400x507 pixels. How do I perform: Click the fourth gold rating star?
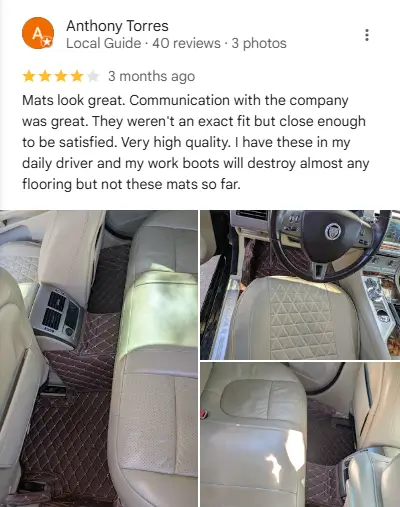click(77, 76)
